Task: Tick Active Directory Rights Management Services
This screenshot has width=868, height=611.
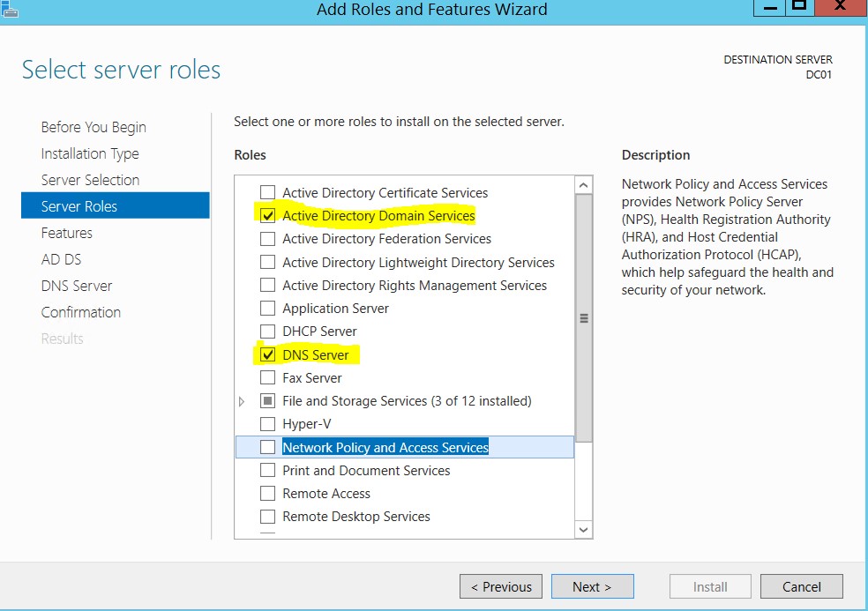Action: (267, 285)
